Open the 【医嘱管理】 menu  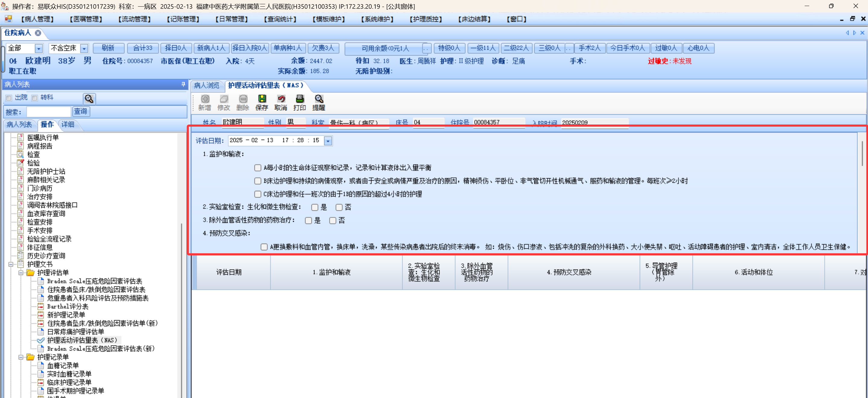coord(86,19)
